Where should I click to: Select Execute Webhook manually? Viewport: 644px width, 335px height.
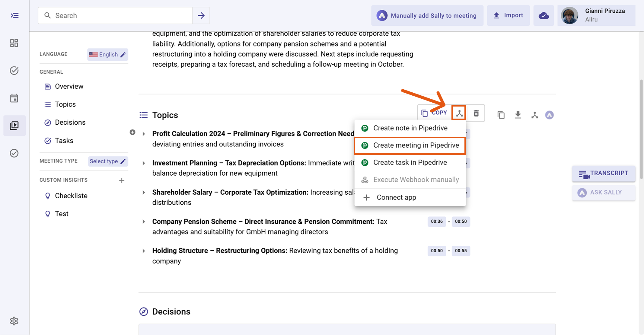tap(410, 180)
